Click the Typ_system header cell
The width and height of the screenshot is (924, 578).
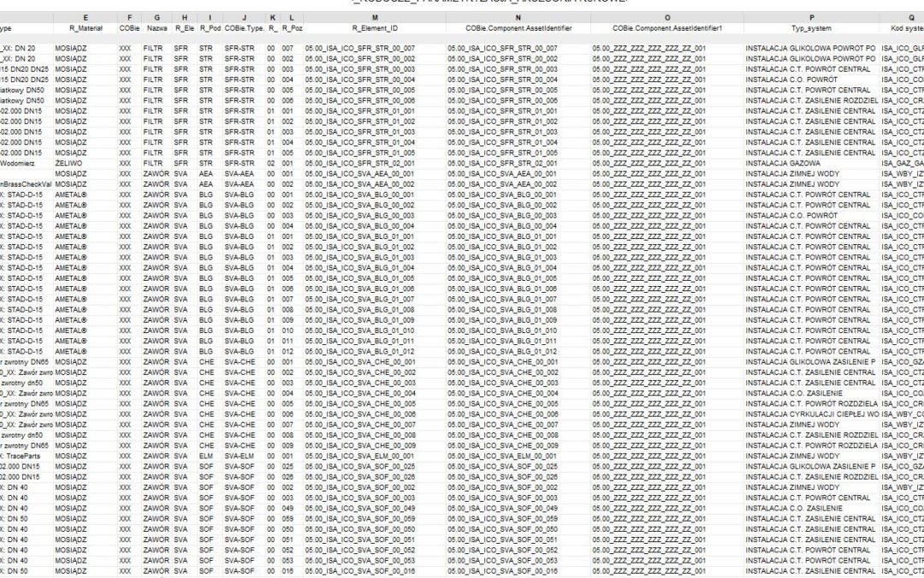point(811,28)
